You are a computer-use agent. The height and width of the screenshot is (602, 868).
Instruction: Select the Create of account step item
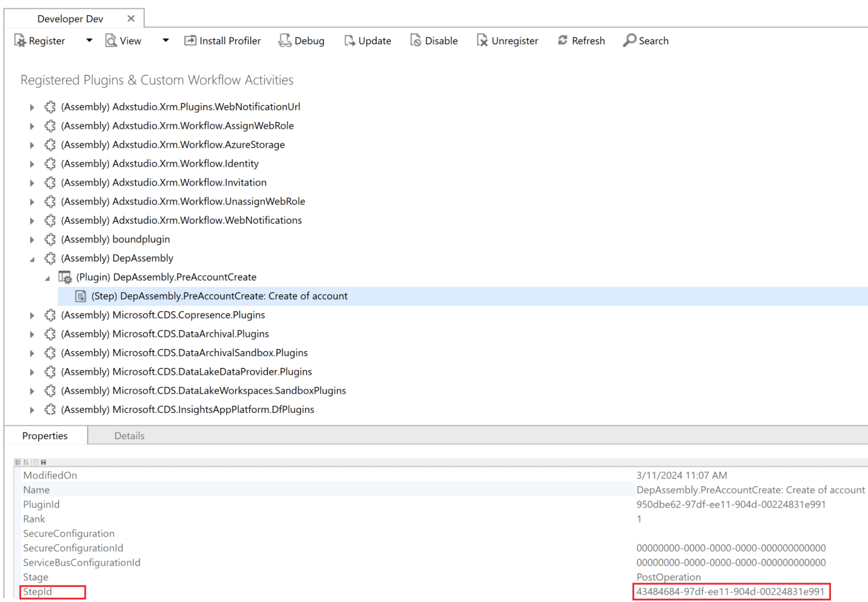[x=219, y=296]
